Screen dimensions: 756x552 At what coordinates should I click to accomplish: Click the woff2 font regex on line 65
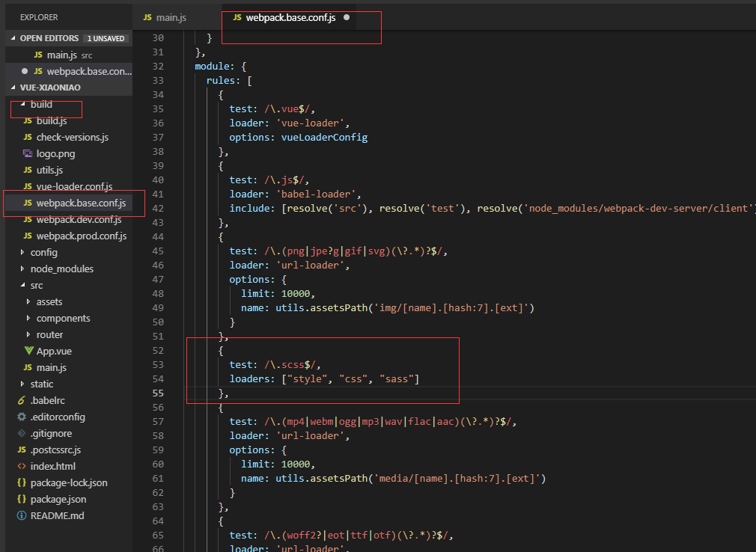click(x=356, y=535)
